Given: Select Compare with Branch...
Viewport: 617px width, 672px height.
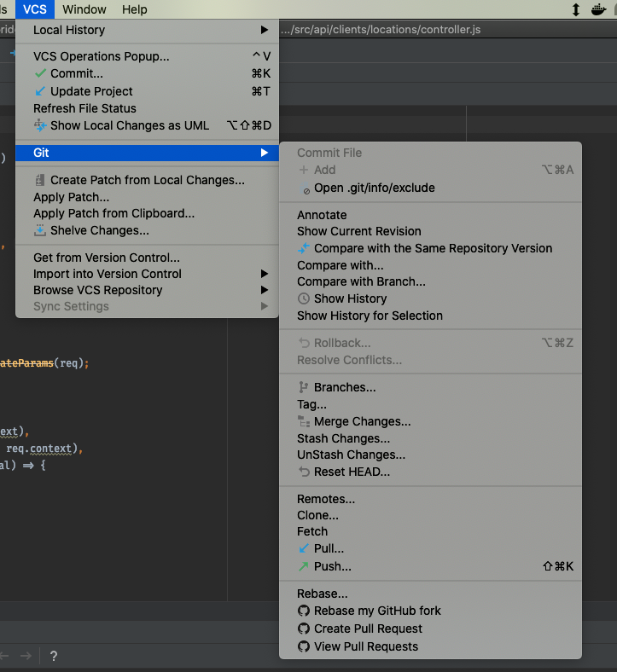Looking at the screenshot, I should [x=430, y=281].
